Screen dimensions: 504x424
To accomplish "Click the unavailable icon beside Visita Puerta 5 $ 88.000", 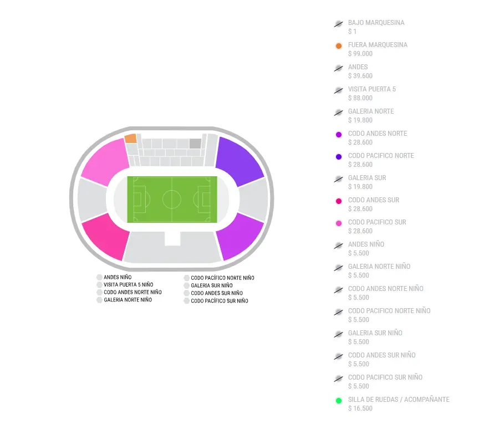I will coord(339,90).
